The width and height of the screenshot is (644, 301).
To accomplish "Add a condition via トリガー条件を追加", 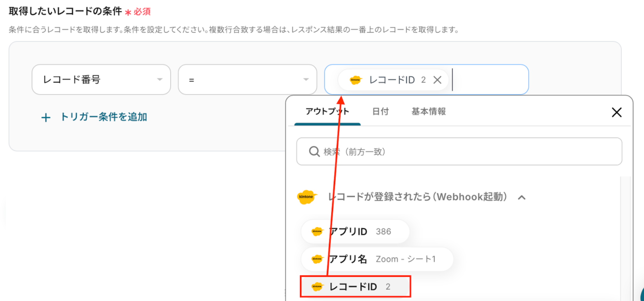I will tap(103, 117).
